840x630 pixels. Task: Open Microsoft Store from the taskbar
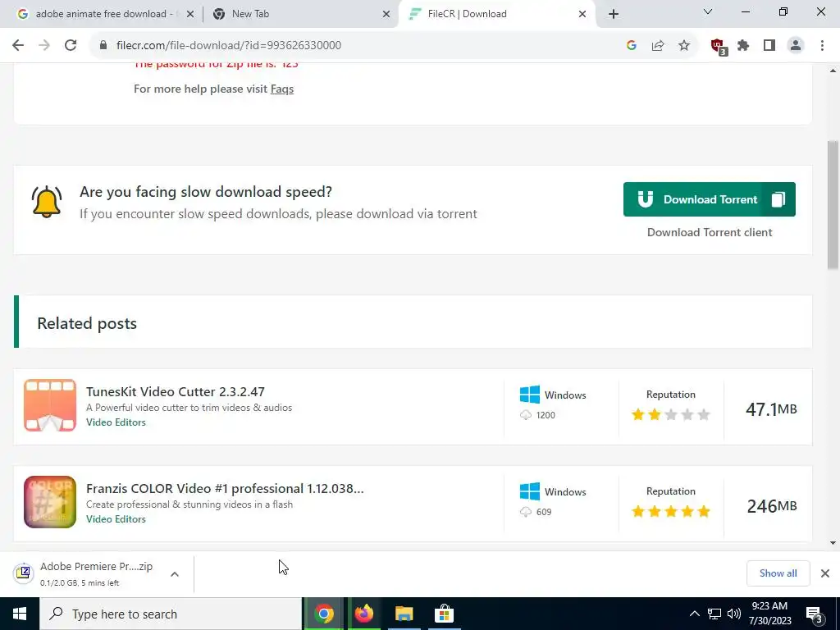click(x=444, y=614)
